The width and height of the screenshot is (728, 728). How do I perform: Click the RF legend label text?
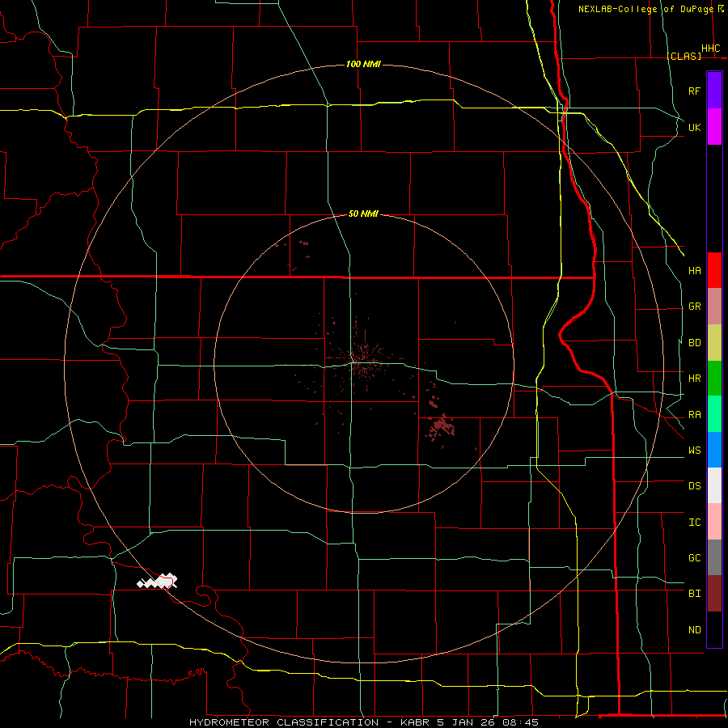694,91
